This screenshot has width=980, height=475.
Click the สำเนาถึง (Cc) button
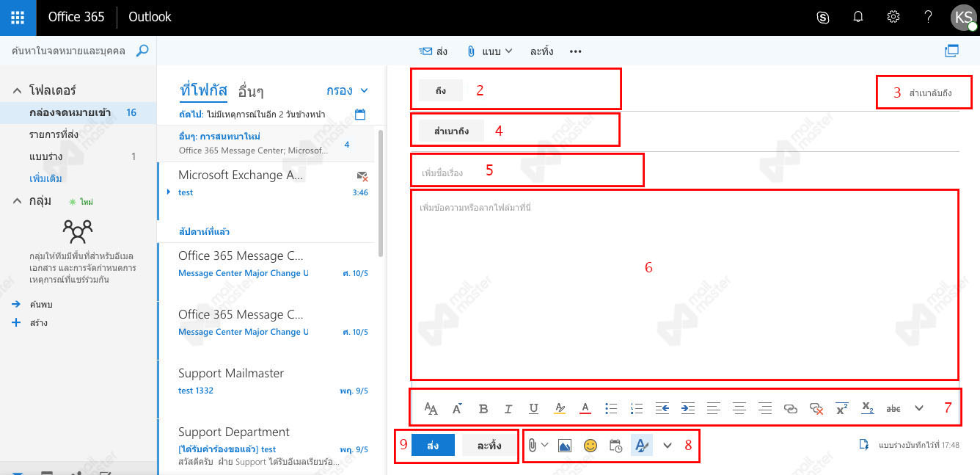tap(452, 131)
